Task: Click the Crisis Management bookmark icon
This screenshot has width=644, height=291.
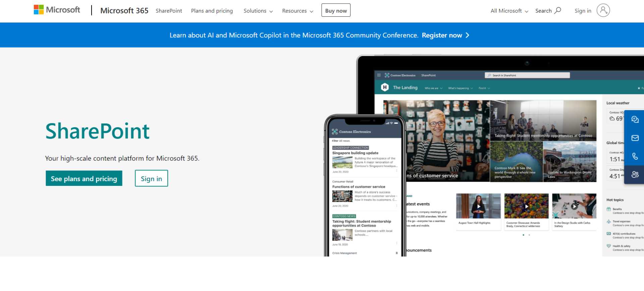Action: (x=396, y=253)
